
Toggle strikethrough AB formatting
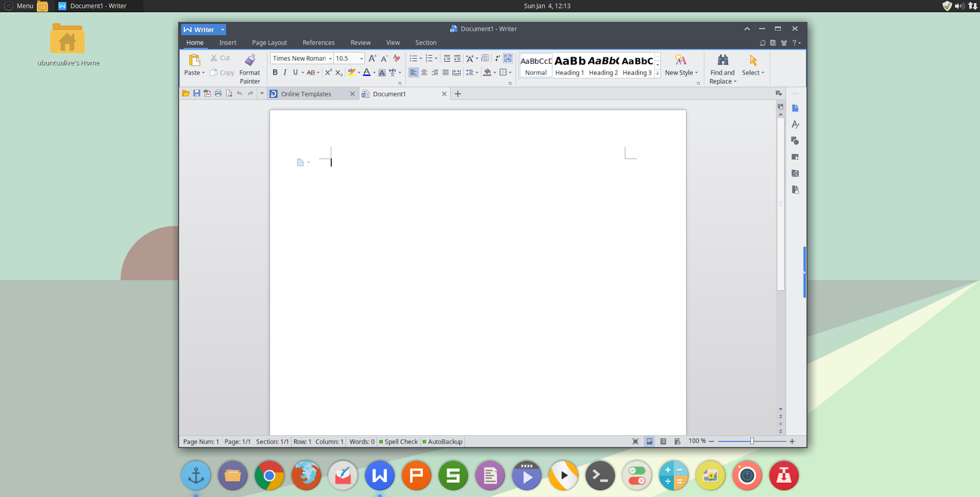click(x=311, y=72)
